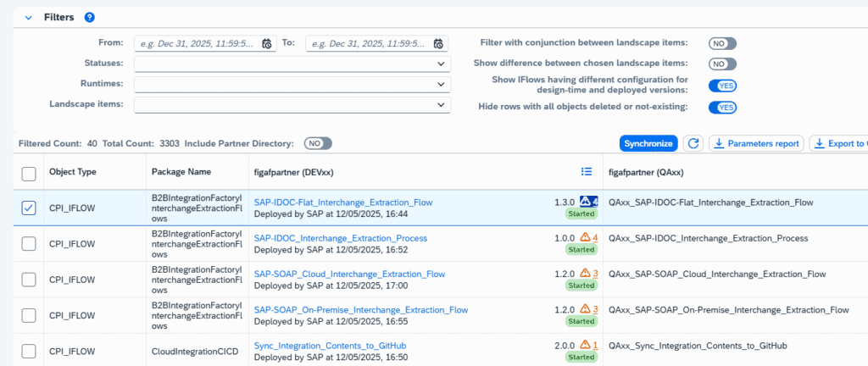Click QAxx_SAP-IDOC-Flat_Interchange_Extraction_Flow cell
Image resolution: width=868 pixels, height=366 pixels.
(711, 202)
